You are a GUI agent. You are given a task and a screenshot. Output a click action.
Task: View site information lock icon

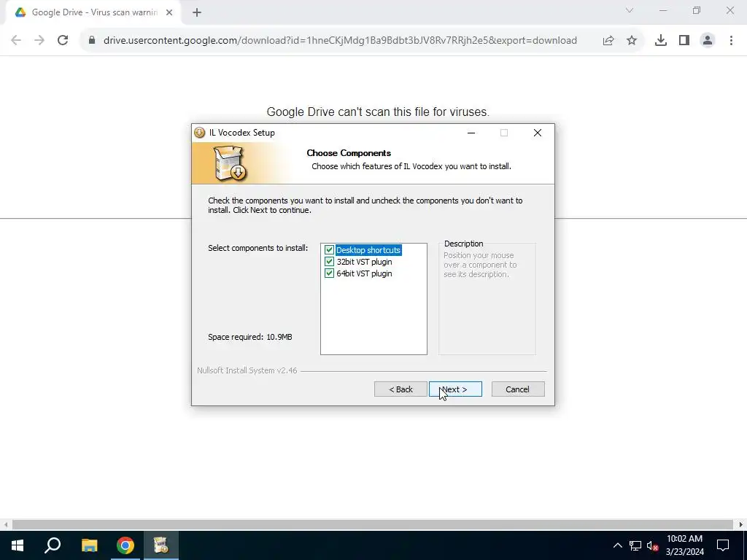point(92,41)
